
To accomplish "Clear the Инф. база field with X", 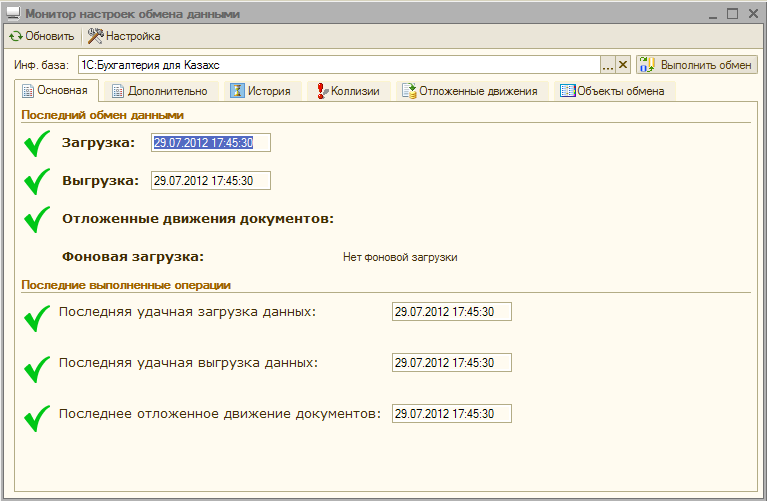I will [623, 65].
